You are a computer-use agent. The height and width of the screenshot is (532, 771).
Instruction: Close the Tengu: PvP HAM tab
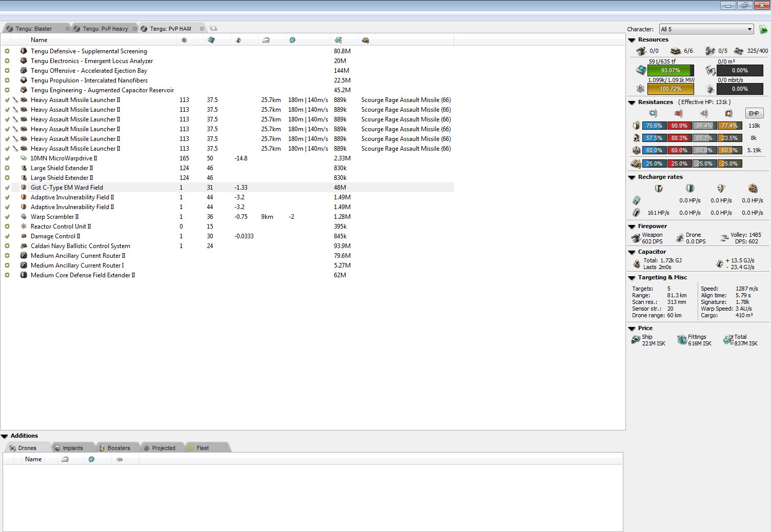coord(202,29)
